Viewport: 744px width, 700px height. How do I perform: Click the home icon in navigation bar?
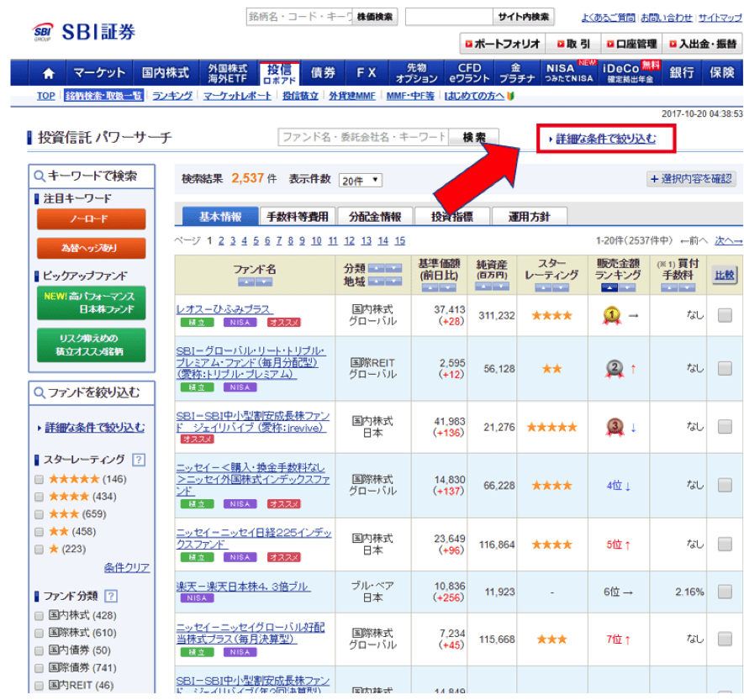(48, 73)
